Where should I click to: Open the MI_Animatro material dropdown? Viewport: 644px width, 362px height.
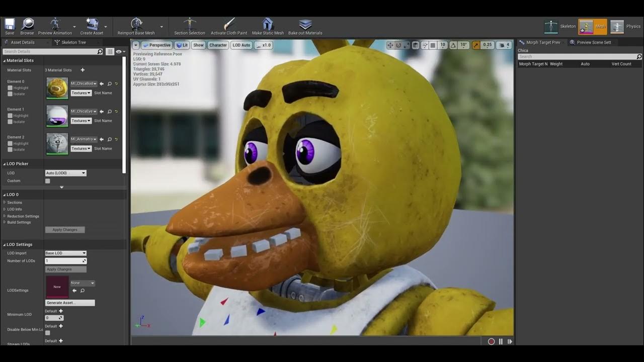click(84, 139)
